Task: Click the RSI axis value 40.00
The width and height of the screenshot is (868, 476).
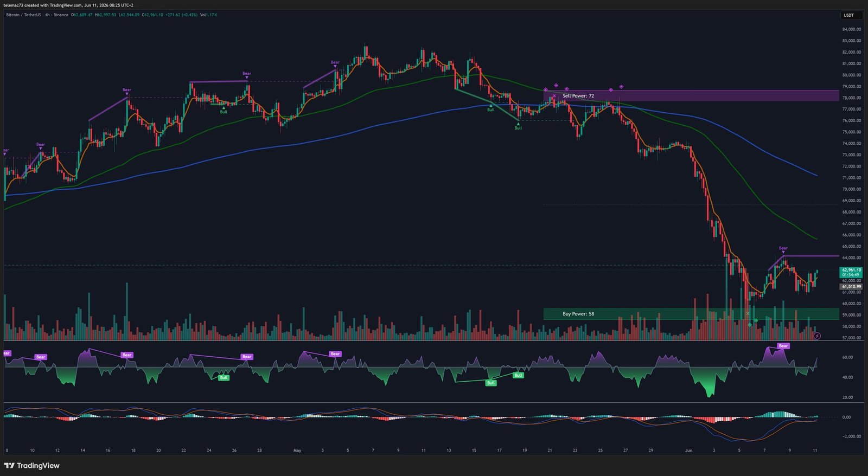Action: tap(847, 377)
